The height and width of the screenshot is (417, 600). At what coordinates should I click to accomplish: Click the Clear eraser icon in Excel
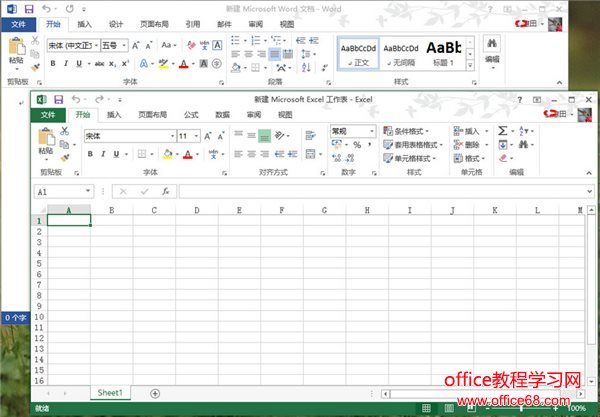503,158
